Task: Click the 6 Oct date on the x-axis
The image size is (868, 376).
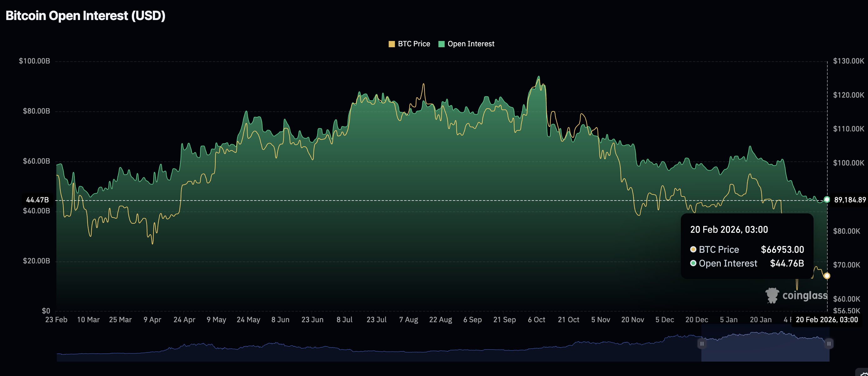Action: tap(536, 320)
